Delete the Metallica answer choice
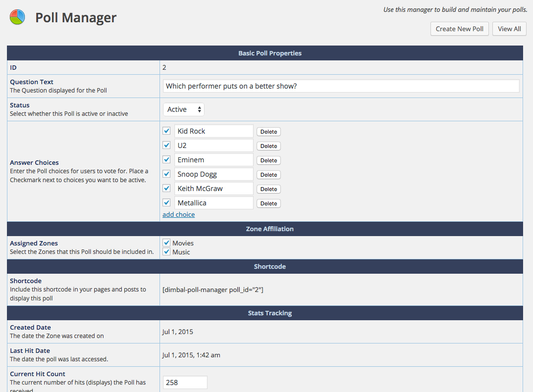This screenshot has height=392, width=533. pos(268,203)
